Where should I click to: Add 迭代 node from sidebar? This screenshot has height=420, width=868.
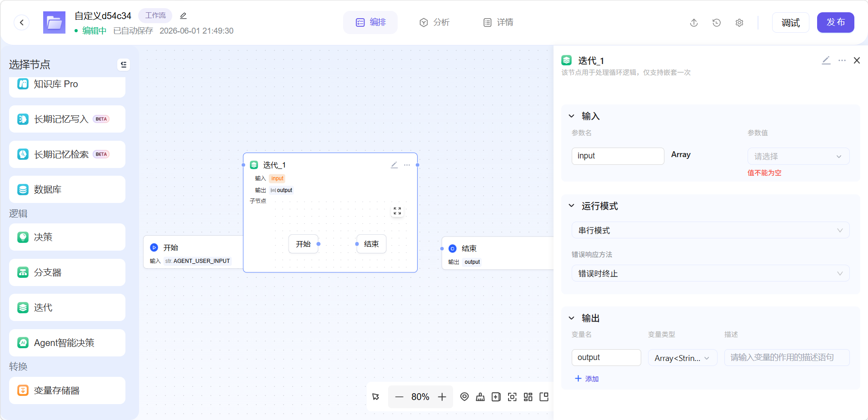point(67,307)
